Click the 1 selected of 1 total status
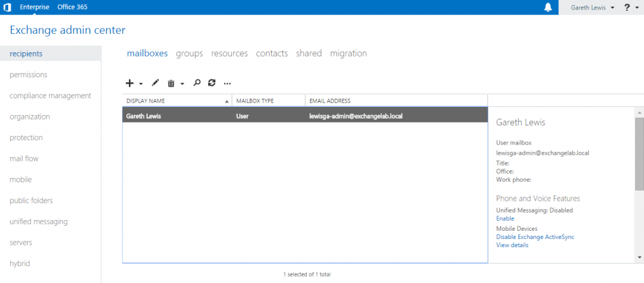The width and height of the screenshot is (644, 283). point(307,274)
